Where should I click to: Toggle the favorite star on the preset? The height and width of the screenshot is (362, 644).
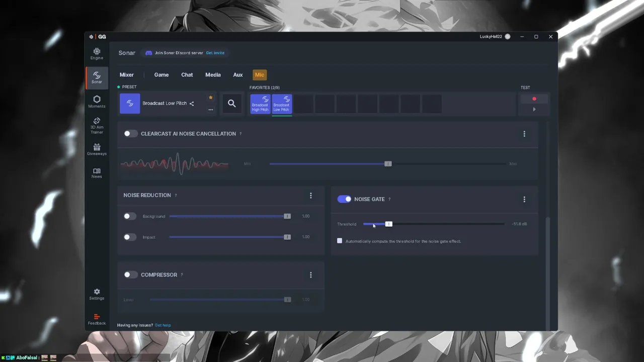[x=211, y=98]
